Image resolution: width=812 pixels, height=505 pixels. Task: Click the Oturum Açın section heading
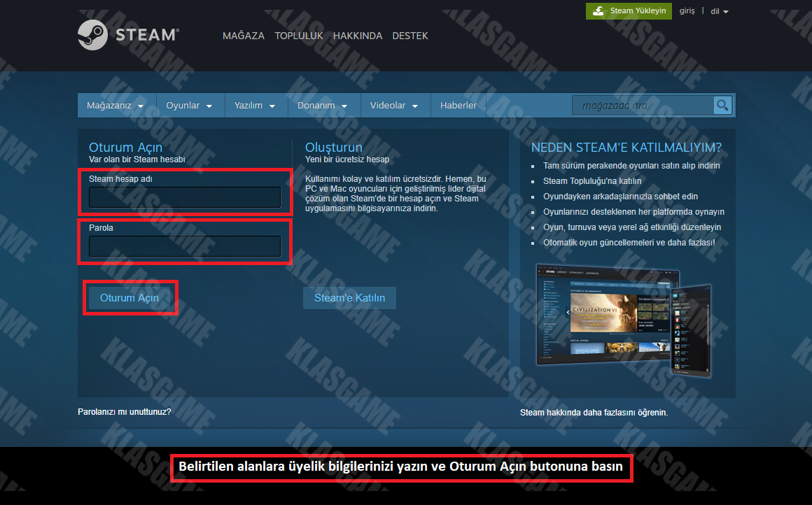point(125,148)
